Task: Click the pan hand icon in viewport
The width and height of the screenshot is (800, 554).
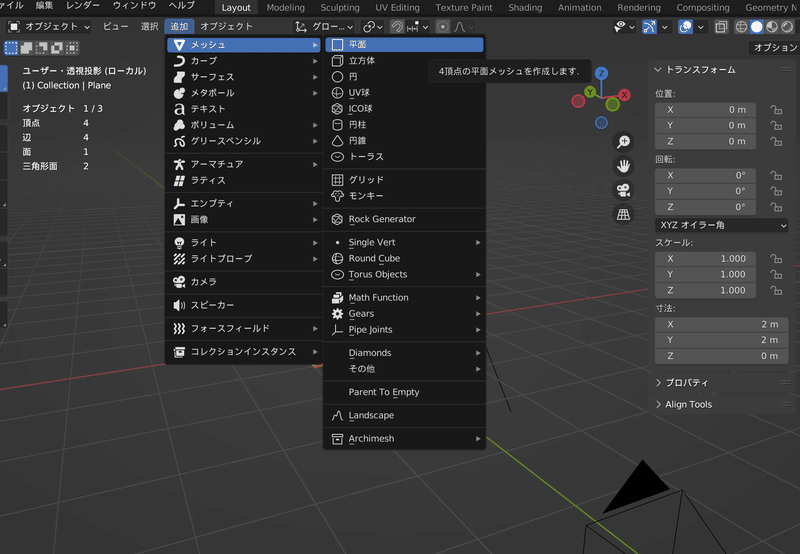Action: 623,166
